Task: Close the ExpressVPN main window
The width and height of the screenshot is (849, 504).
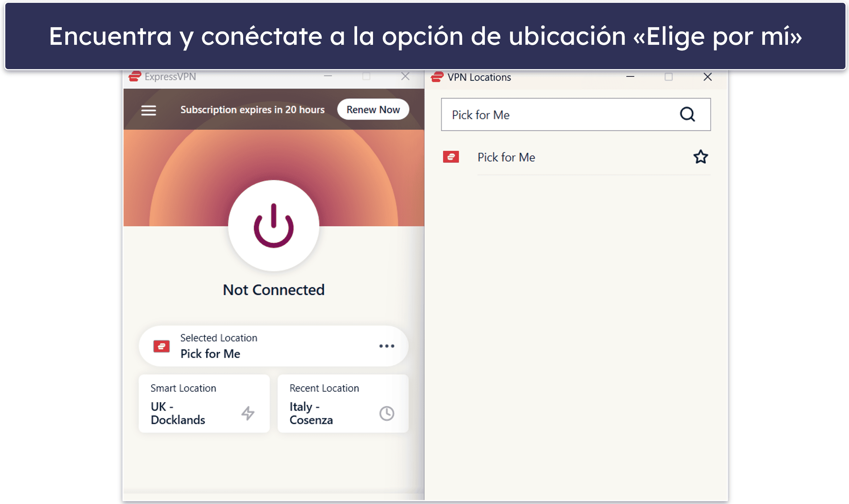Action: [405, 76]
